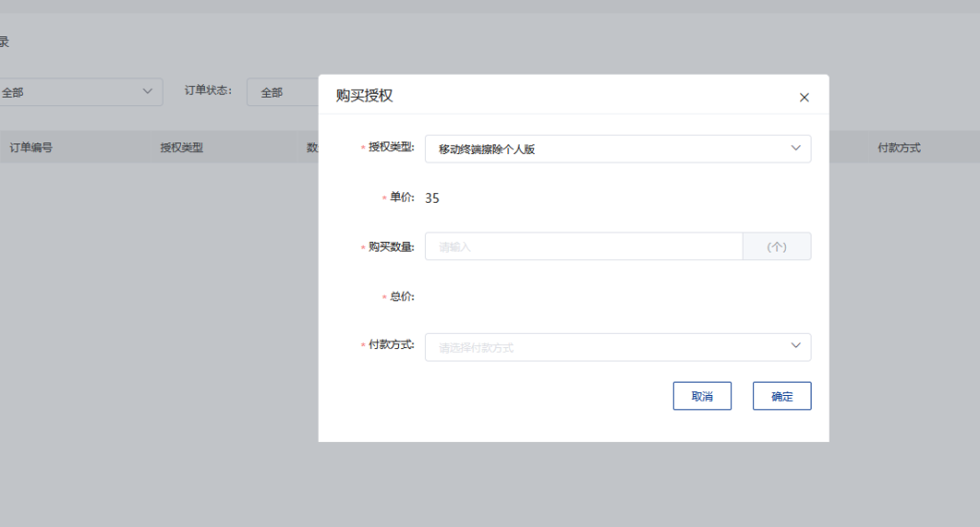Select the 付款方式 table column header
The height and width of the screenshot is (527, 980).
(x=899, y=148)
